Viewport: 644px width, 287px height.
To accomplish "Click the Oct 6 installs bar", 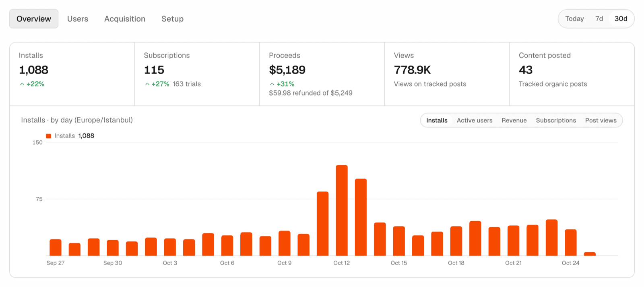I will point(227,245).
